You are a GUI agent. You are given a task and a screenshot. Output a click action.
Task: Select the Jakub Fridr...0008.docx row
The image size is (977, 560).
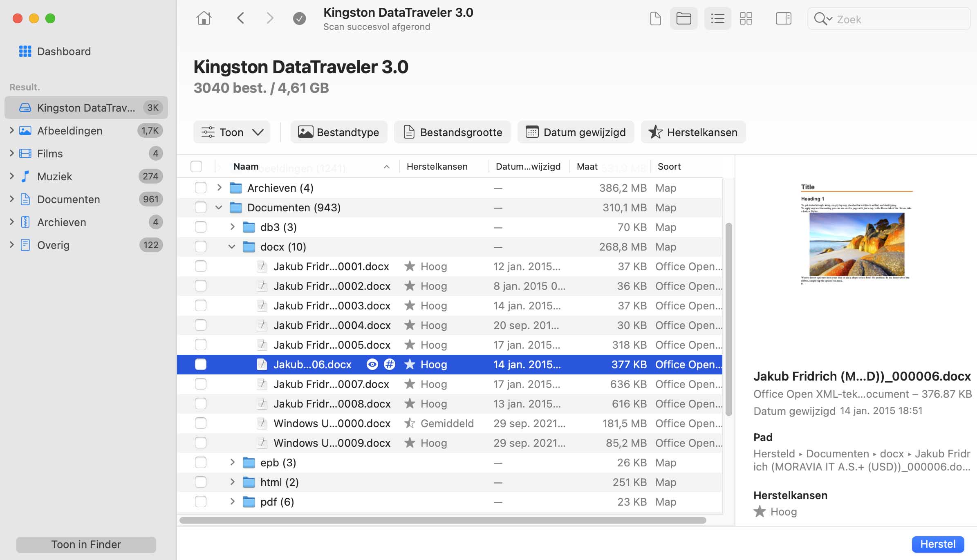tap(450, 403)
